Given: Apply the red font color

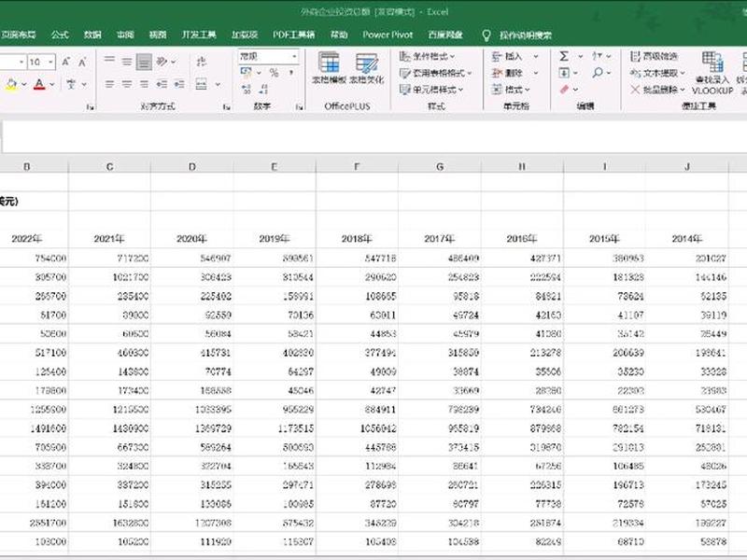Looking at the screenshot, I should click(x=39, y=85).
